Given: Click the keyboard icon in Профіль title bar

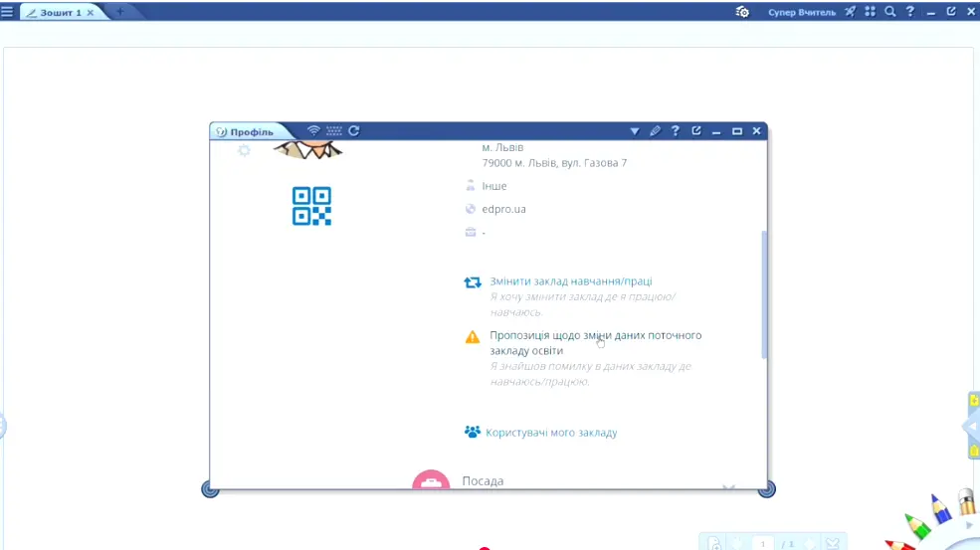Looking at the screenshot, I should click(333, 130).
